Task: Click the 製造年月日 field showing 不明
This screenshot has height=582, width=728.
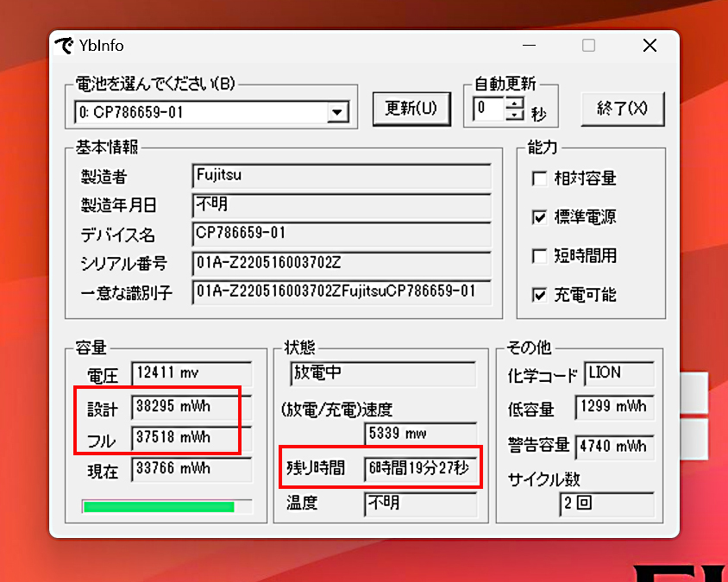Action: (x=342, y=205)
